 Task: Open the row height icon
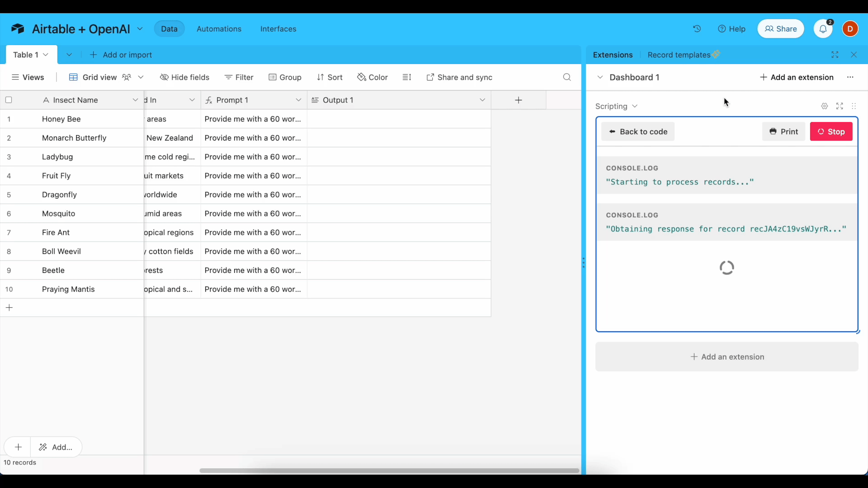click(407, 77)
